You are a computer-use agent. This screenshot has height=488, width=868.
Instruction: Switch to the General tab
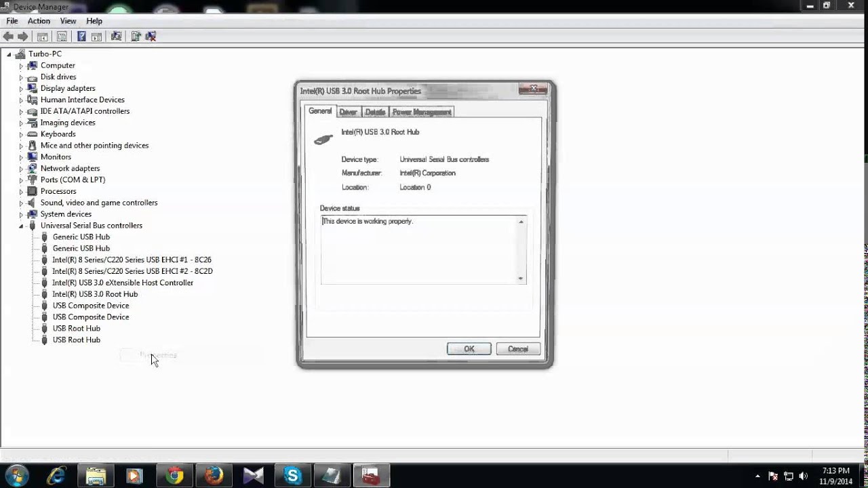pyautogui.click(x=320, y=111)
